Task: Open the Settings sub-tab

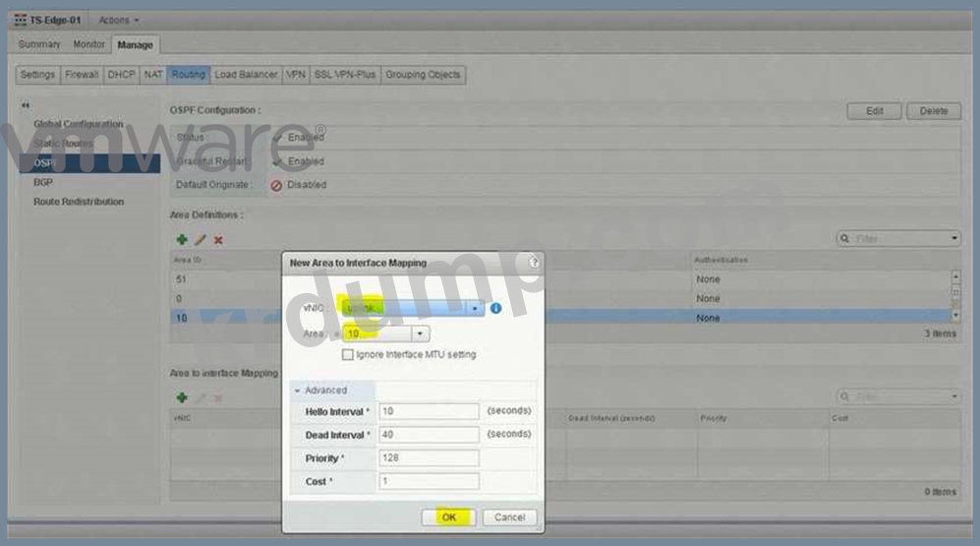Action: click(x=37, y=75)
